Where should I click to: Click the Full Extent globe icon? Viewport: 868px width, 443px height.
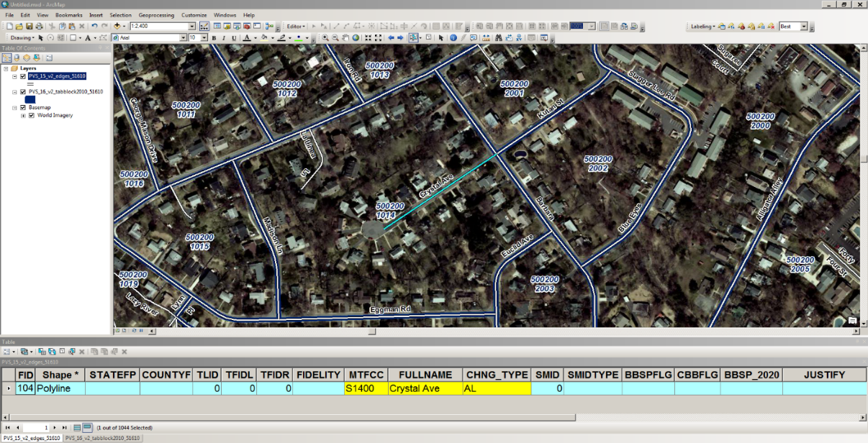click(357, 37)
